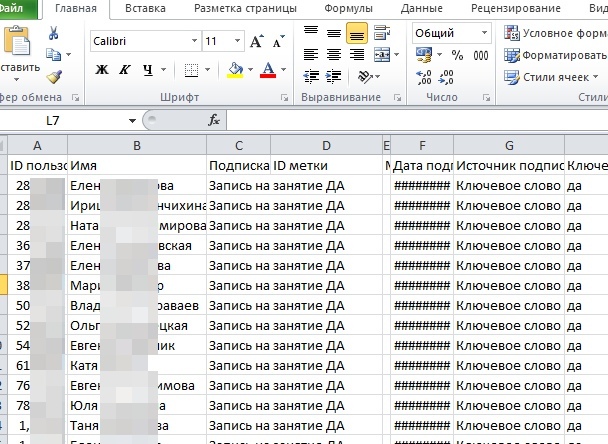
Task: Insert a function with the fx icon
Action: click(213, 120)
